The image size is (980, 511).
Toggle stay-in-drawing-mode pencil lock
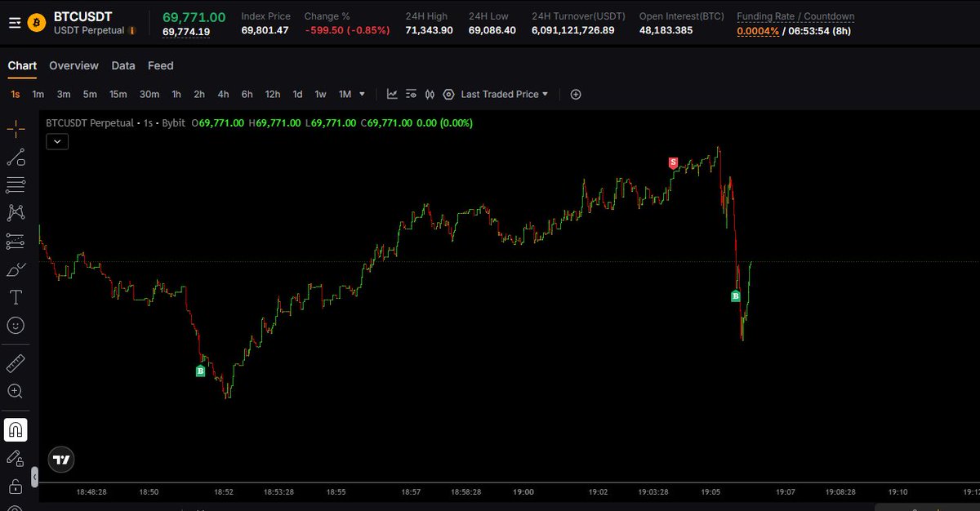(x=16, y=458)
